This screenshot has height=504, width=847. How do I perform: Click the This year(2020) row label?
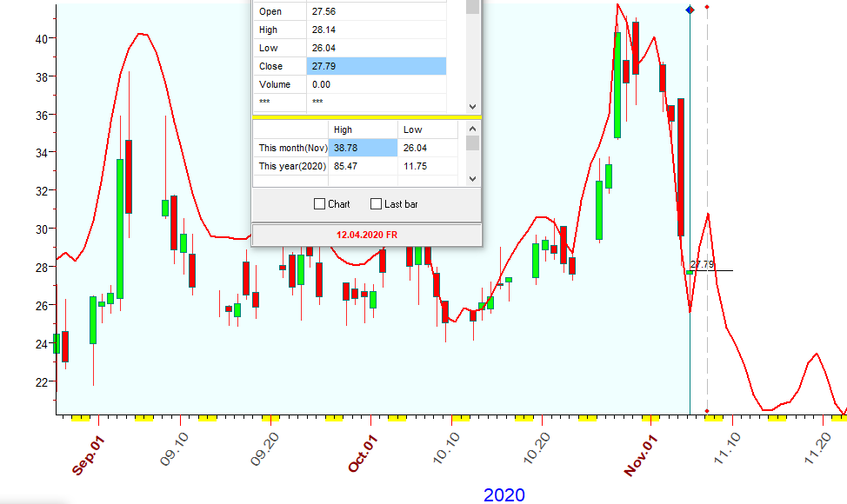tap(290, 166)
